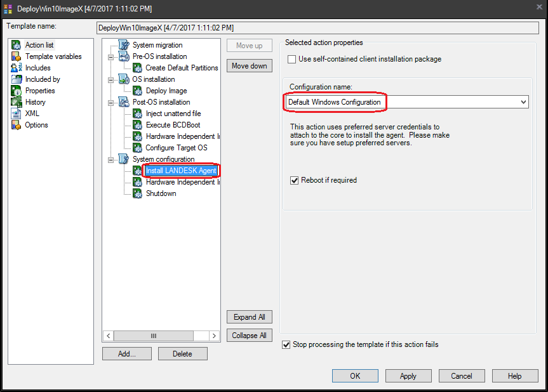Click the XML view icon

coord(15,113)
